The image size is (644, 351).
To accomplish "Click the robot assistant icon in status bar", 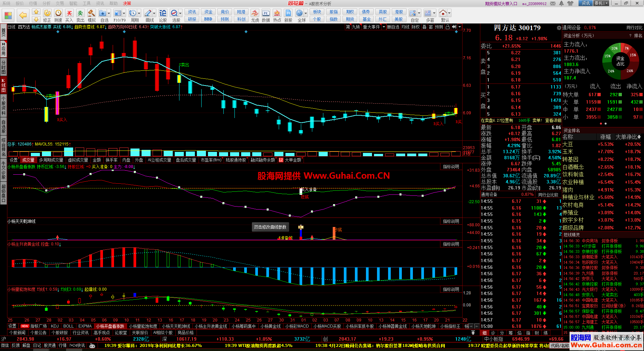I will [x=92, y=346].
